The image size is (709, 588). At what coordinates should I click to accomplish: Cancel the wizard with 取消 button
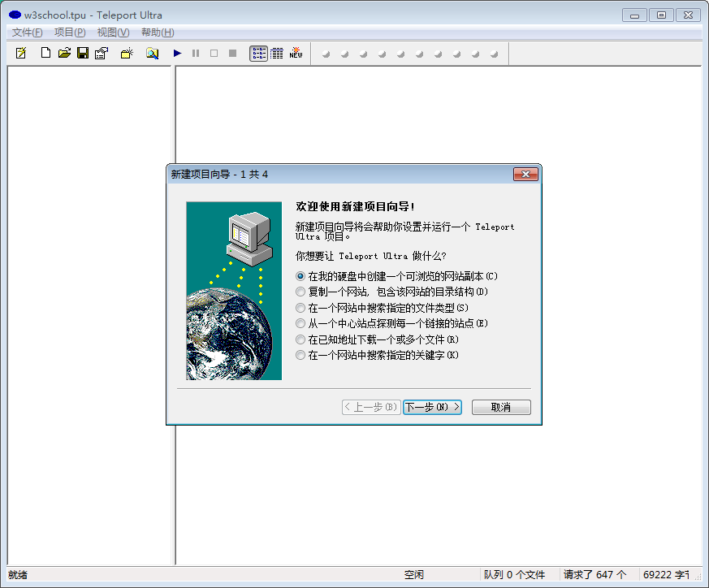501,407
